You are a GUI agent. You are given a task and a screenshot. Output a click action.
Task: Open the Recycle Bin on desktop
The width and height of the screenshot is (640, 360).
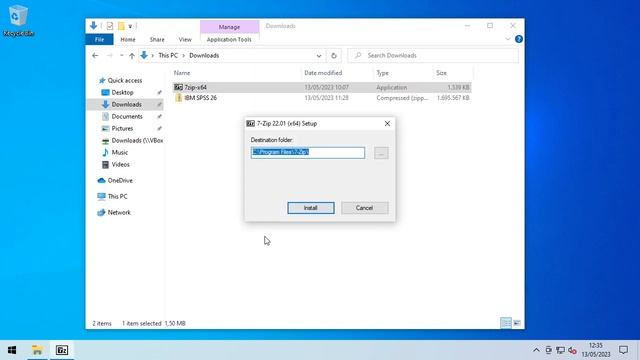tap(18, 21)
